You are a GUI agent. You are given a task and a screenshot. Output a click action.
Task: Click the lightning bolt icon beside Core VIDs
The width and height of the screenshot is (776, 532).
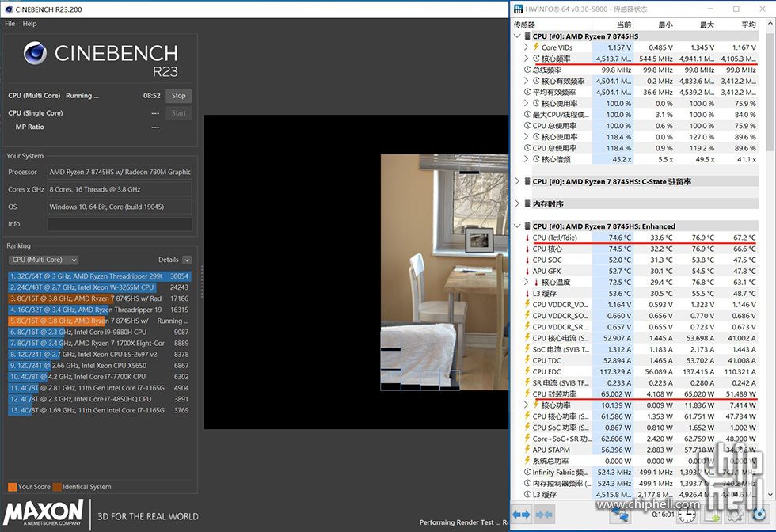click(x=536, y=47)
